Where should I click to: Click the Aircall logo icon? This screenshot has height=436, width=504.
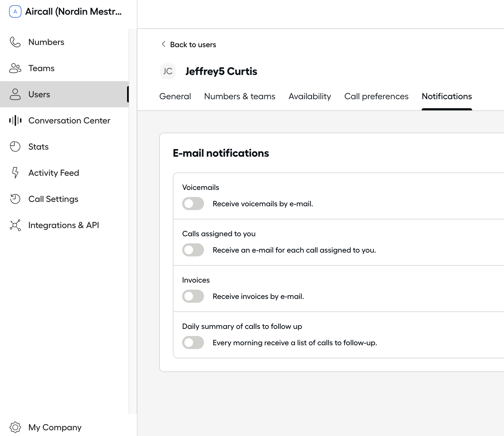tap(15, 11)
